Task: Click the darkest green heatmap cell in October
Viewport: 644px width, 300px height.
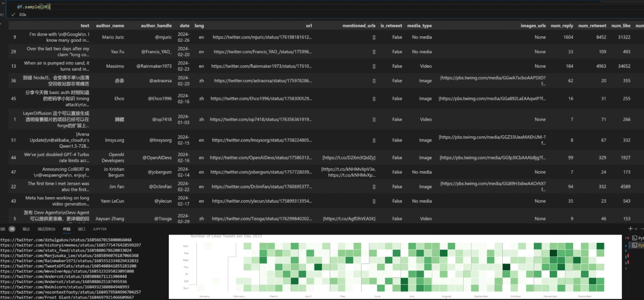Action: tap(506, 267)
